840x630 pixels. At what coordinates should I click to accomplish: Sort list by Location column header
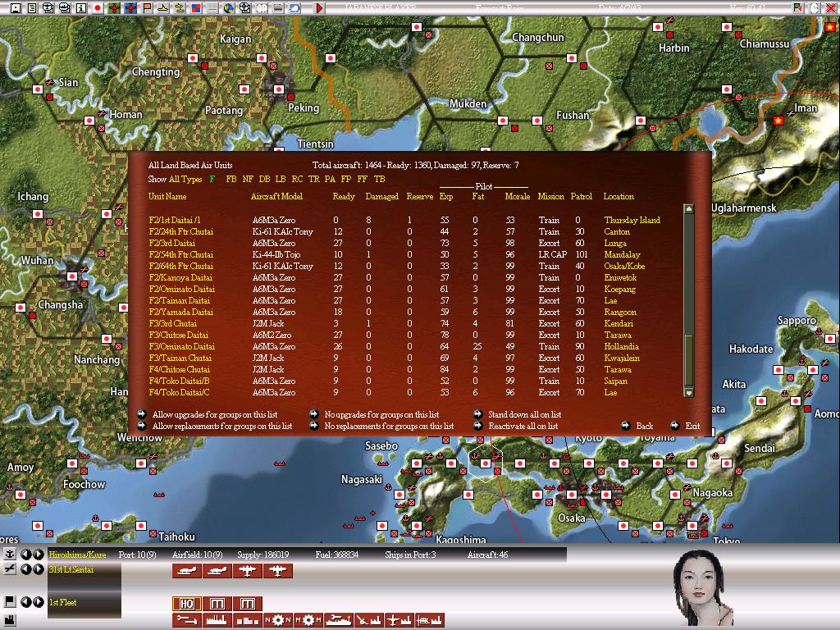point(619,197)
